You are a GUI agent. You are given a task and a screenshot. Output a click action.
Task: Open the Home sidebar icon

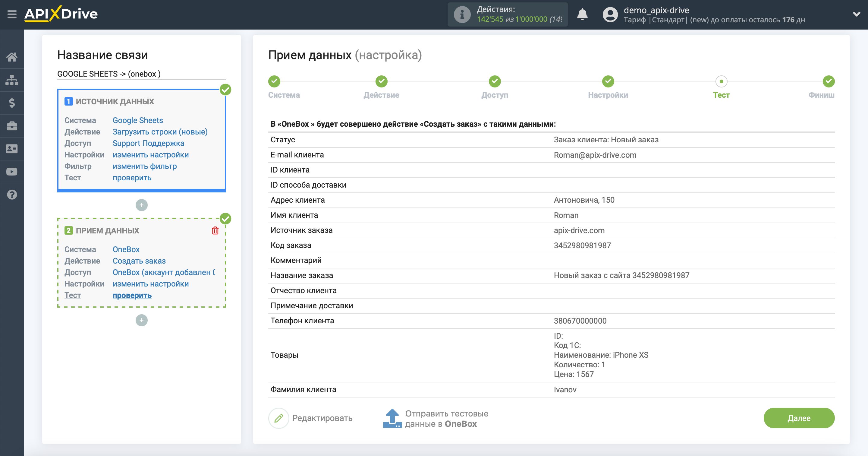(x=12, y=57)
